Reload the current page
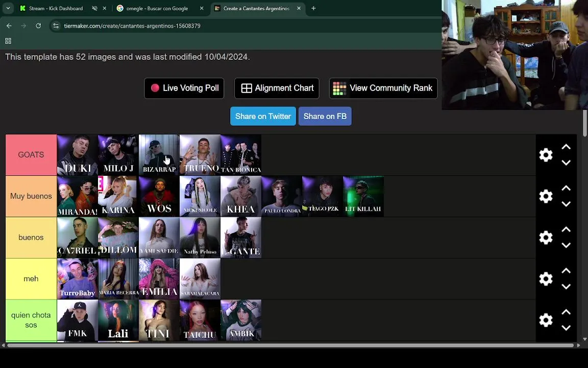This screenshot has width=588, height=368. 38,26
